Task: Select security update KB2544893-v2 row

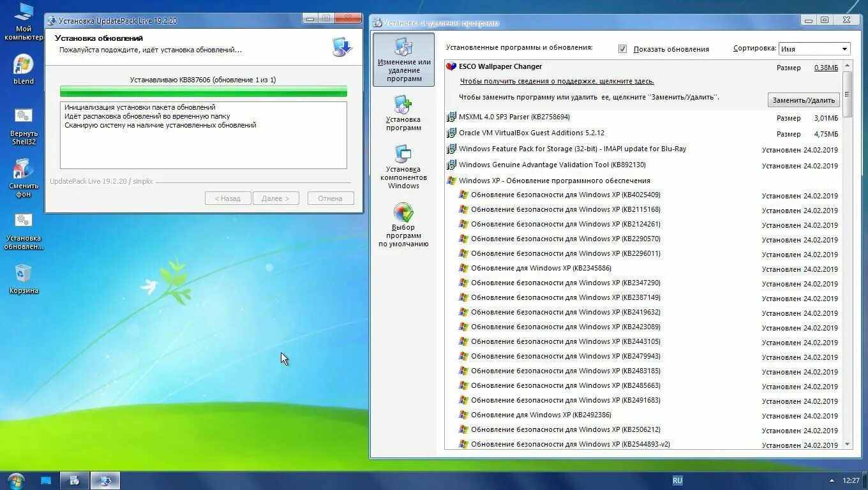Action: tap(643, 444)
